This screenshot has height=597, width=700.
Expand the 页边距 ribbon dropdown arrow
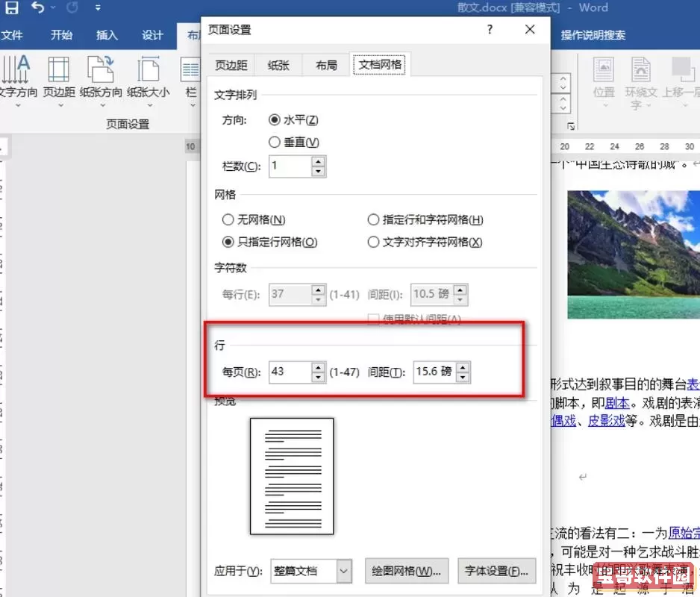point(60,105)
